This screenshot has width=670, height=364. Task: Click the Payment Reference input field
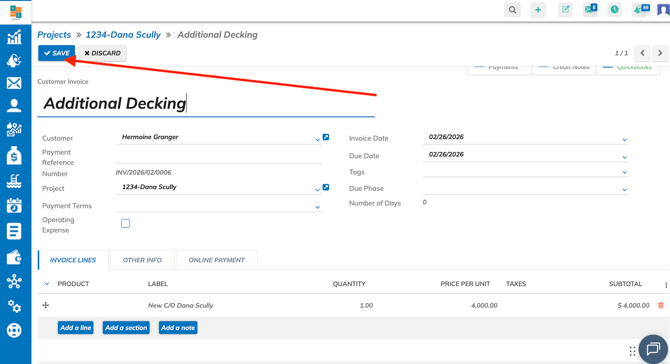218,157
